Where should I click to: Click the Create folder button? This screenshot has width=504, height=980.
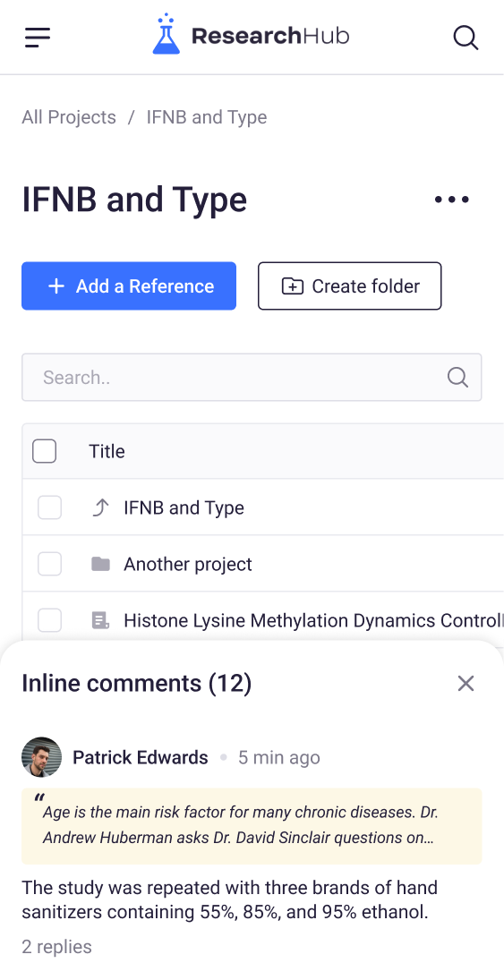click(349, 285)
